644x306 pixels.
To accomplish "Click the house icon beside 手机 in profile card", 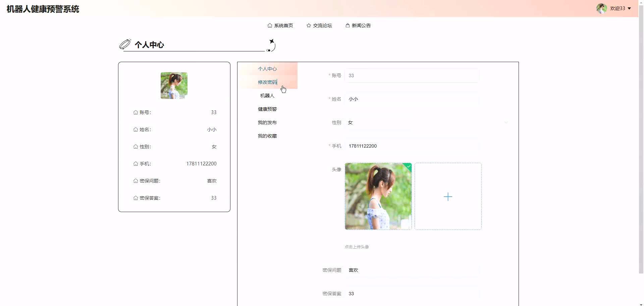I will pyautogui.click(x=136, y=164).
